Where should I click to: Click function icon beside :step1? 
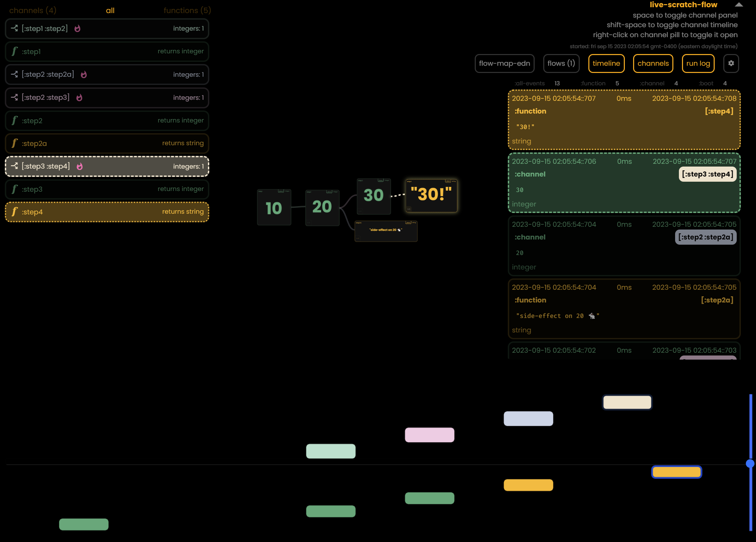[x=14, y=51]
